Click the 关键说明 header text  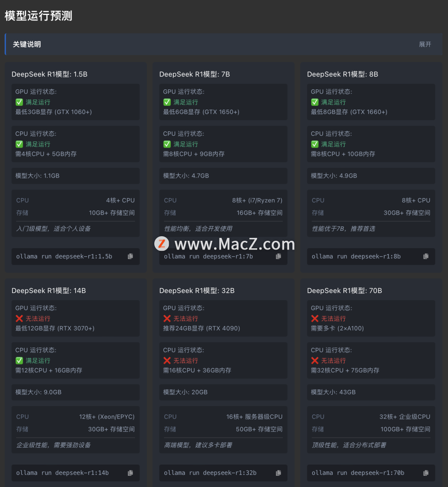27,44
